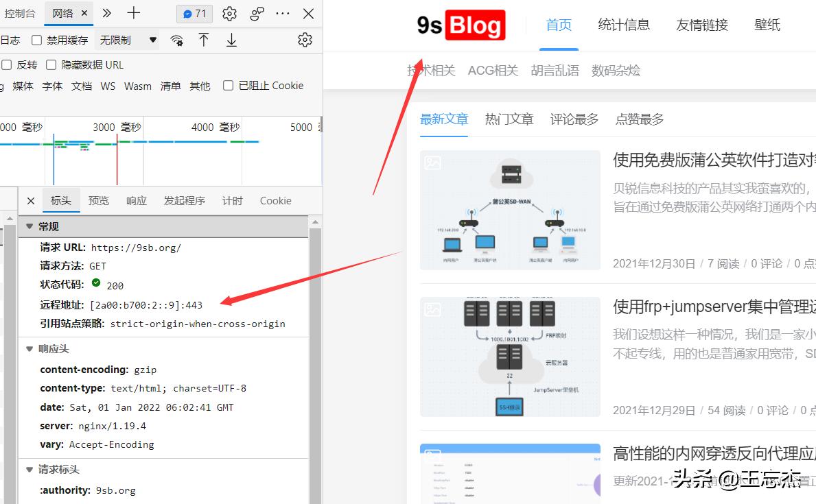Check the 隐藏数据 URL checkbox
816x504 pixels.
coord(51,64)
